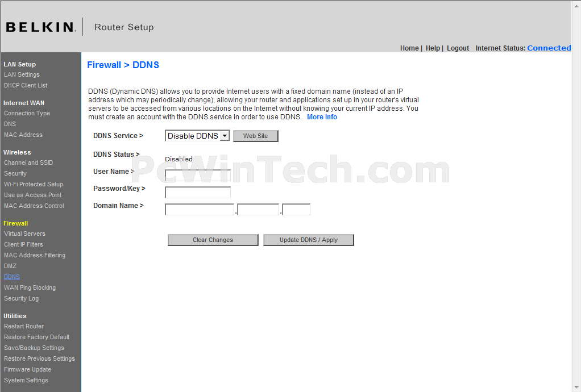Open Save/Backup Settings page
Image resolution: width=581 pixels, height=392 pixels.
(34, 348)
